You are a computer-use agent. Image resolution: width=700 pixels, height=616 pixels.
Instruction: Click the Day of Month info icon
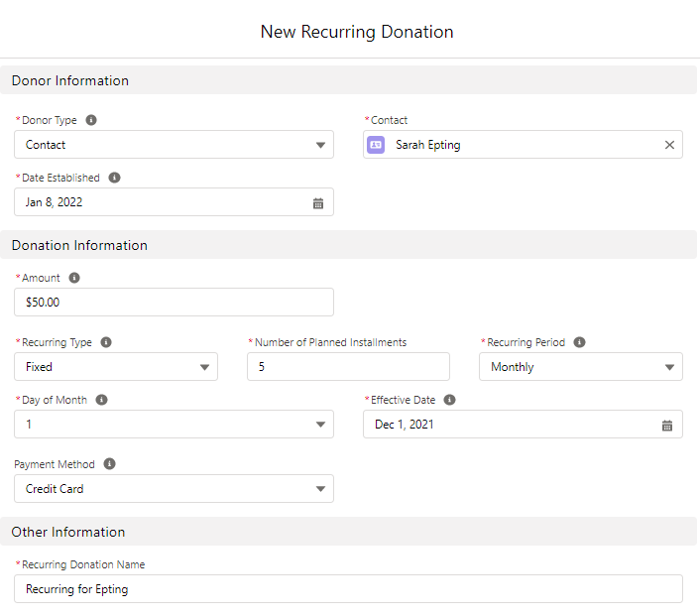[101, 400]
